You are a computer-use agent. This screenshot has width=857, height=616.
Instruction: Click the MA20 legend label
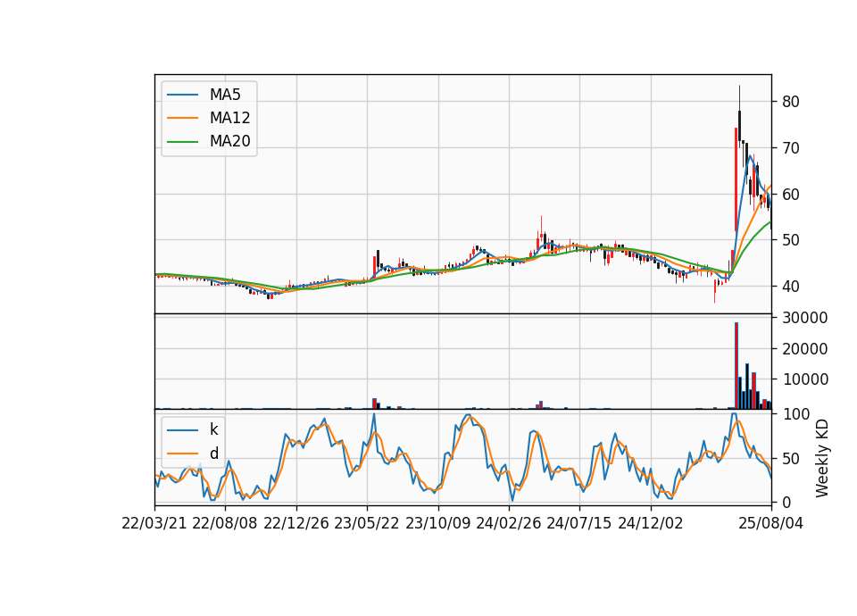click(229, 141)
